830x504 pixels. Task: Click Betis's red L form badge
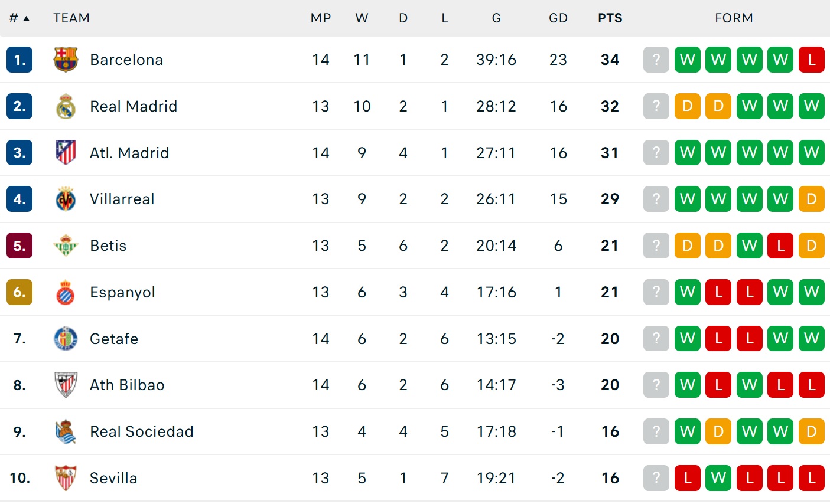coord(780,246)
